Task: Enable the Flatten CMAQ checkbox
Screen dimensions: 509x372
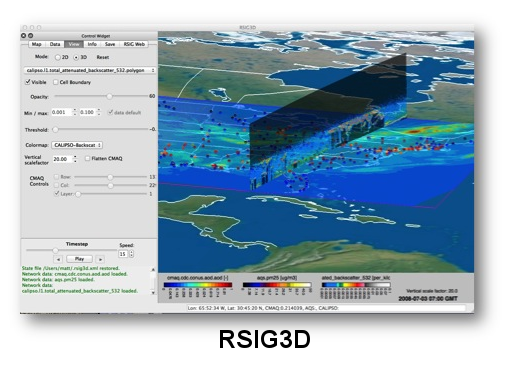Action: pos(87,158)
